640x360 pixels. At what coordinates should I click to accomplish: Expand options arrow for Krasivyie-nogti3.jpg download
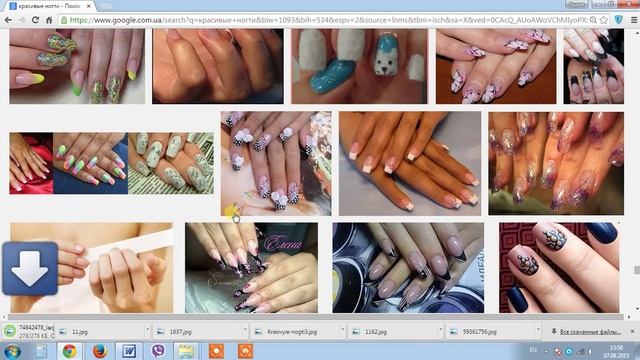coord(342,329)
